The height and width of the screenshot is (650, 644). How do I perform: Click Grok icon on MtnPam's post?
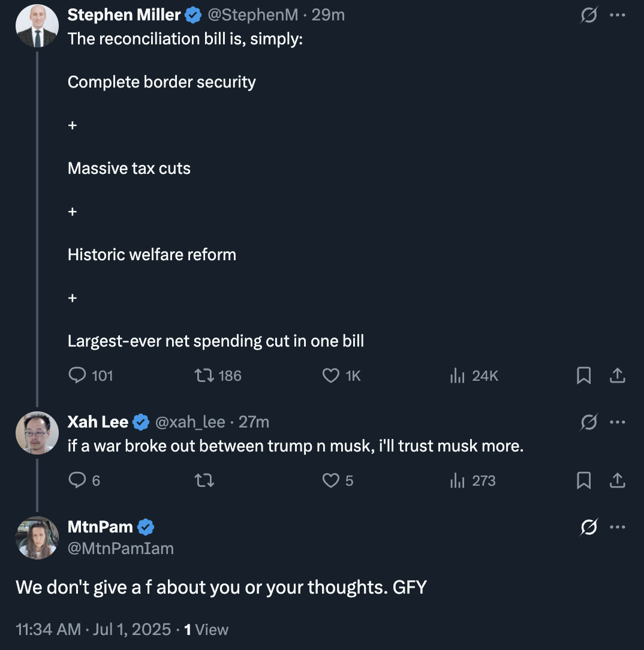coord(588,527)
